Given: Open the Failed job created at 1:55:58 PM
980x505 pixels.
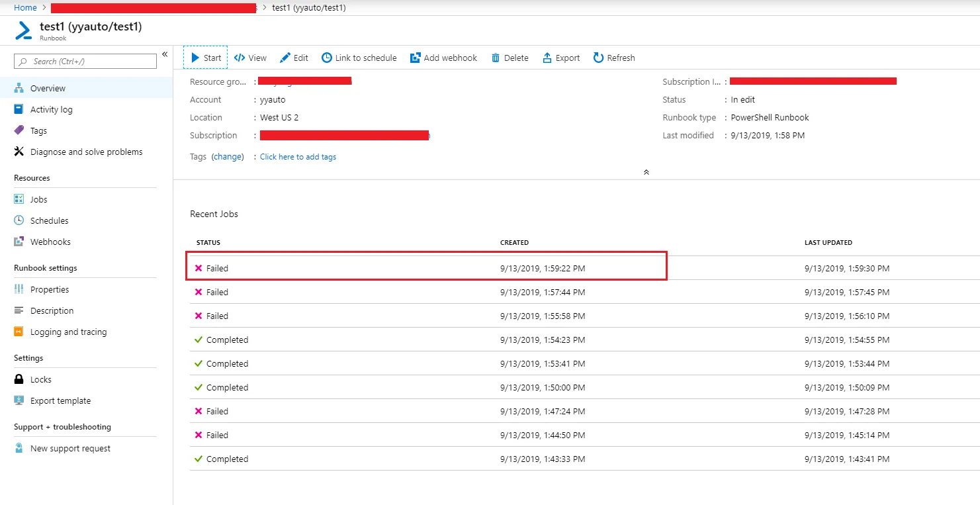Looking at the screenshot, I should (584, 316).
